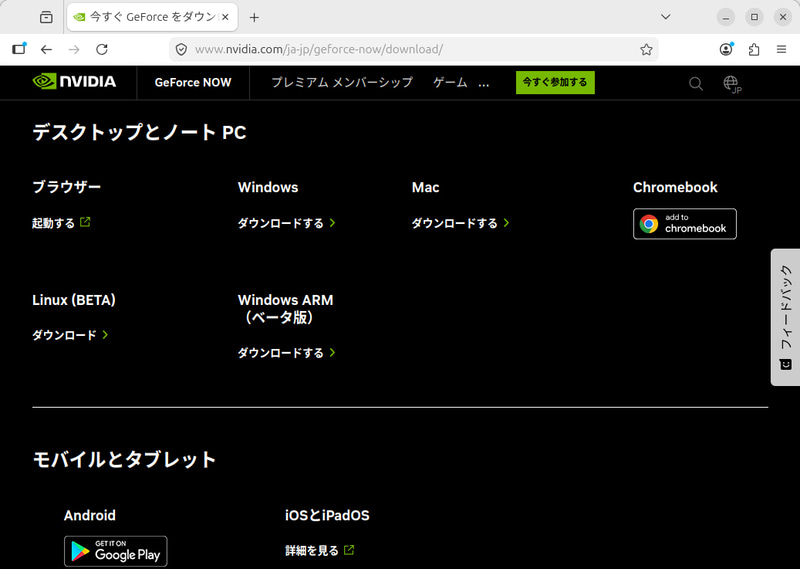The height and width of the screenshot is (569, 800).
Task: Click the Firefox back arrow
Action: pos(46,50)
